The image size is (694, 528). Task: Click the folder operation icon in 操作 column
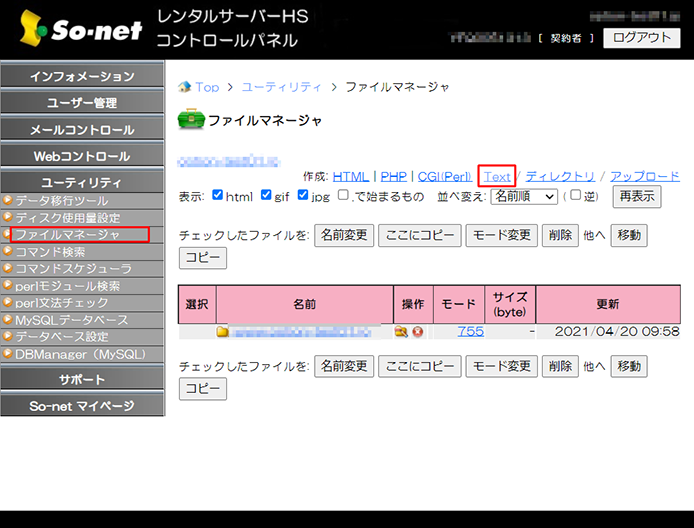[401, 331]
